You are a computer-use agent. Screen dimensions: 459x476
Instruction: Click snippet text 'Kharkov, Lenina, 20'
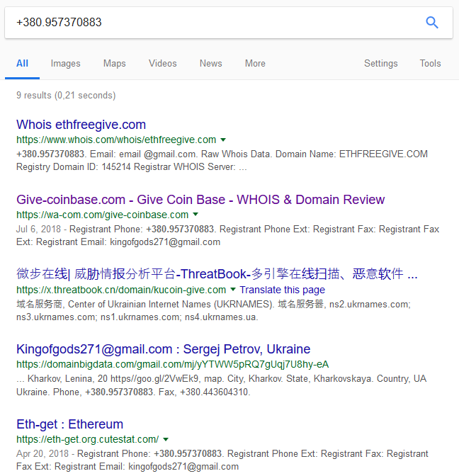67,379
